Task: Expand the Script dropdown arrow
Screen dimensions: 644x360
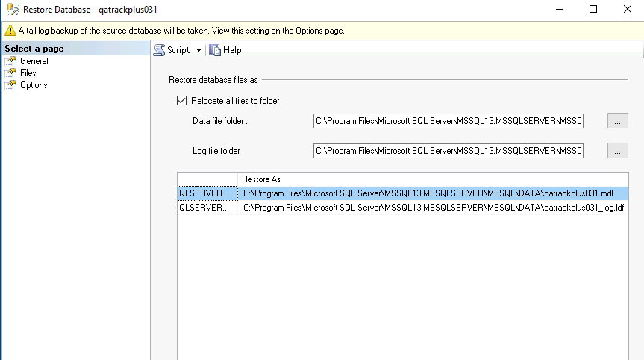Action: point(198,50)
